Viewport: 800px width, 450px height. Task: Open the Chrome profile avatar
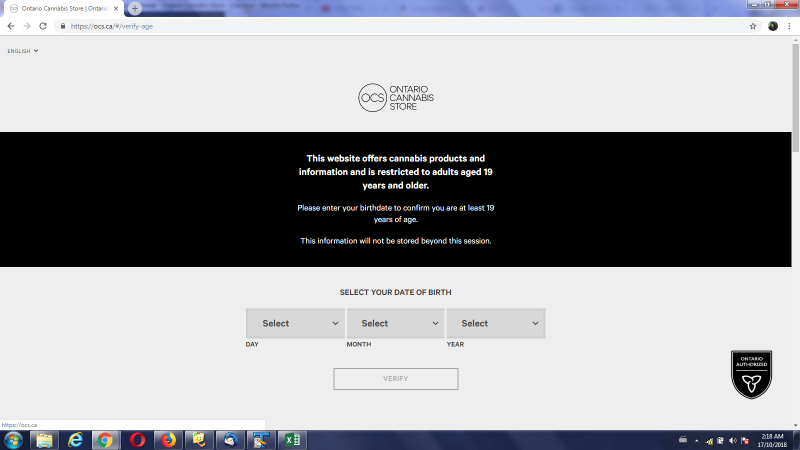click(773, 26)
